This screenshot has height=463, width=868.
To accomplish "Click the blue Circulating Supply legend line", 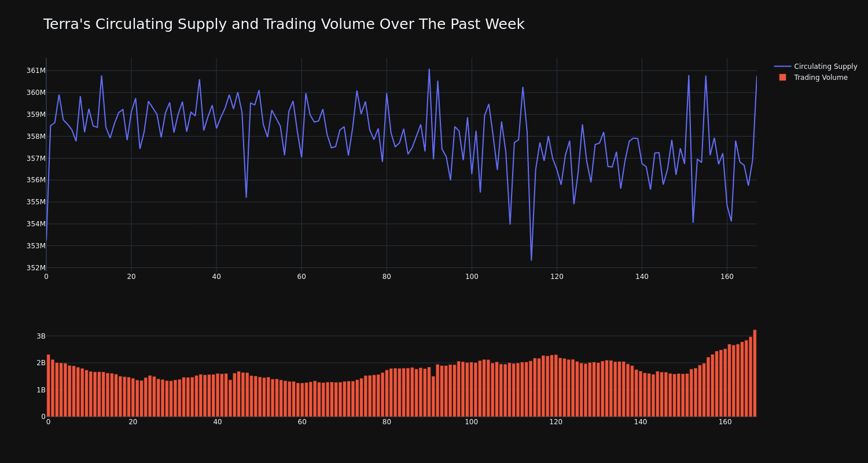I will tap(782, 67).
